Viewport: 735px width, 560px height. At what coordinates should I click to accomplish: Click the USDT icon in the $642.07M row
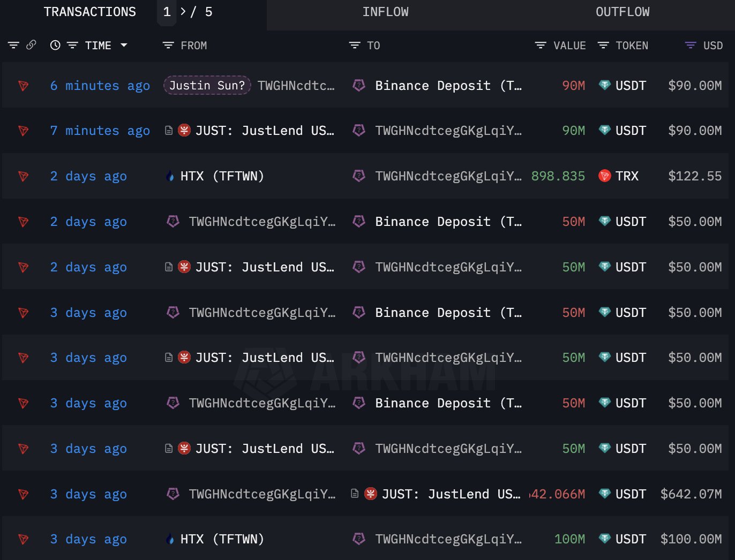tap(604, 494)
